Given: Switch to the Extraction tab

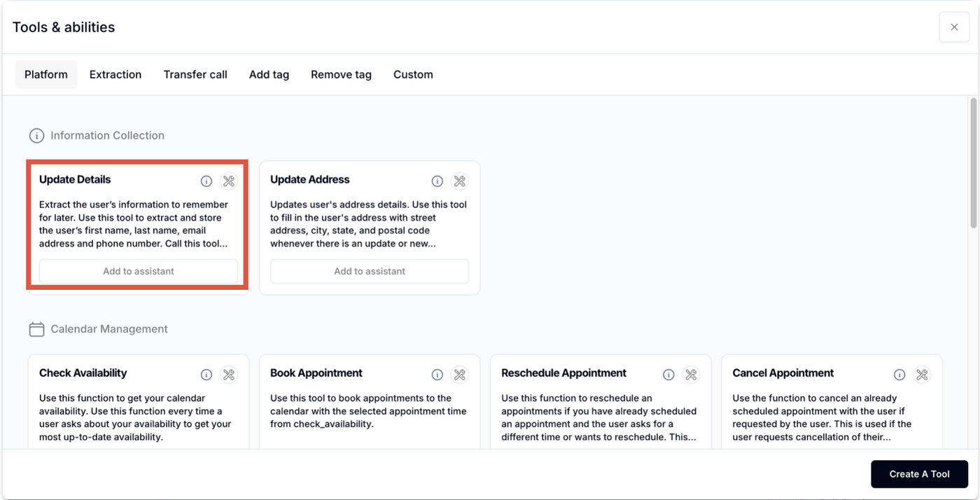Looking at the screenshot, I should [115, 74].
